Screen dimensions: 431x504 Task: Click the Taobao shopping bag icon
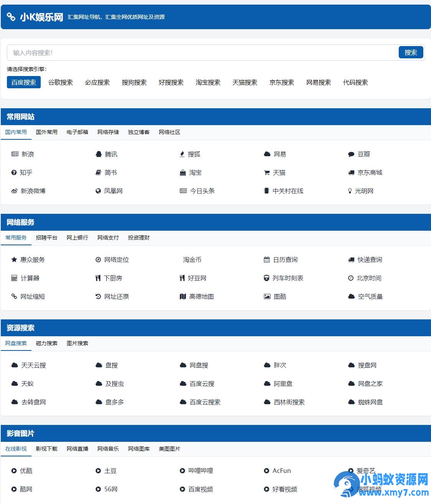click(x=183, y=173)
